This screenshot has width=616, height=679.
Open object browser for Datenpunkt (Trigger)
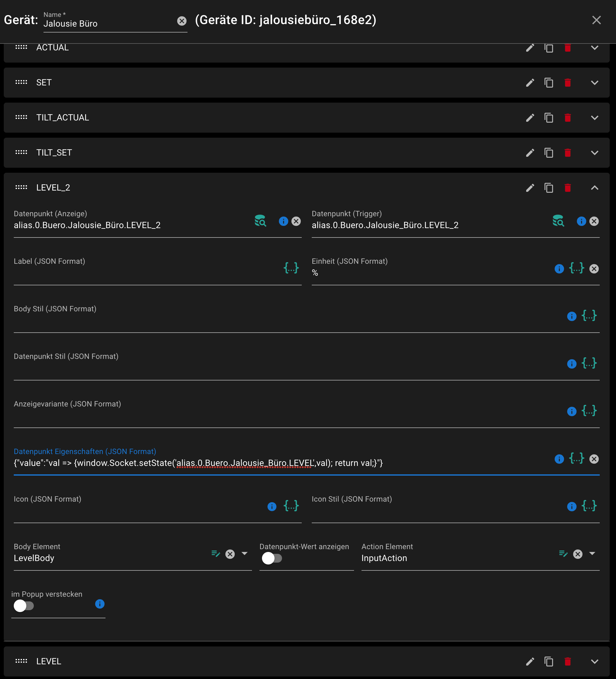[x=558, y=221]
